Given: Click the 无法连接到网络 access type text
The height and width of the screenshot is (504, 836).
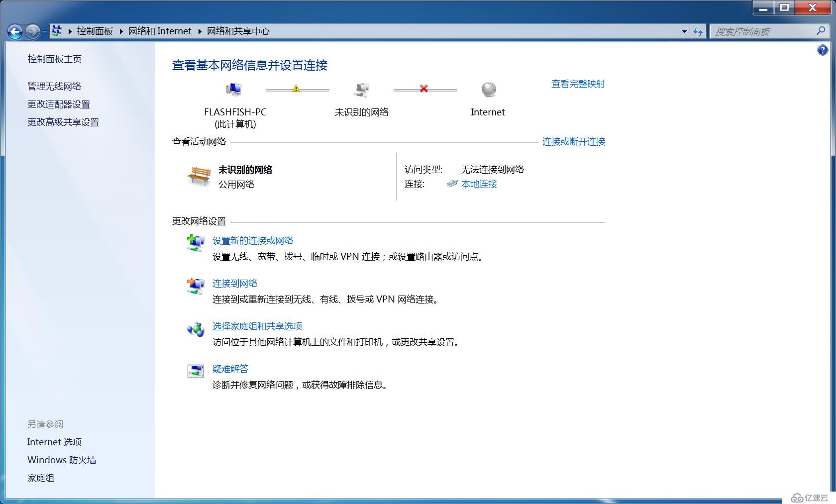Looking at the screenshot, I should click(493, 169).
